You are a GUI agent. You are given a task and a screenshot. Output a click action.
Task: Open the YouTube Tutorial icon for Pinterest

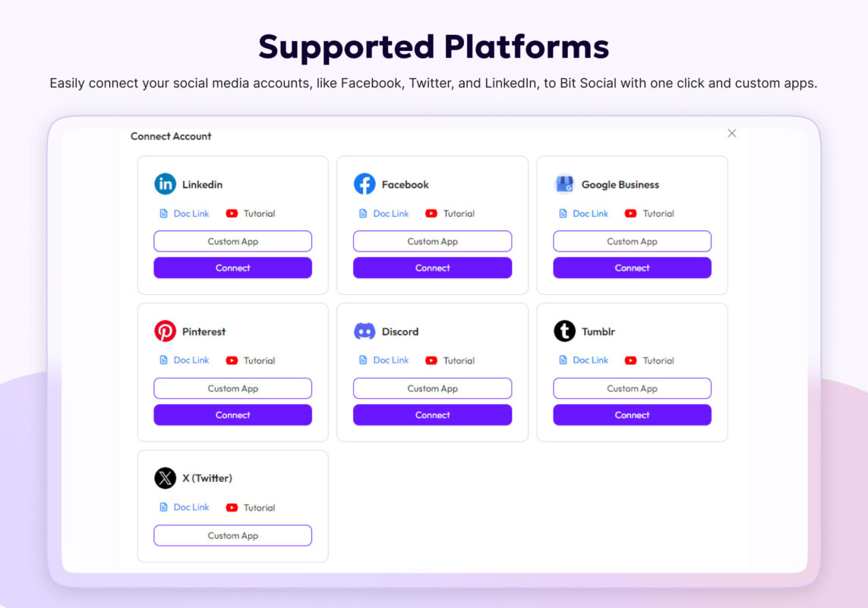pyautogui.click(x=231, y=360)
